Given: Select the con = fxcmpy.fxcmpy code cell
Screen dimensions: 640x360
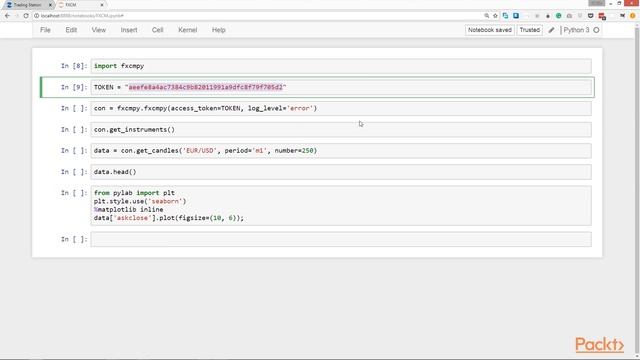Looking at the screenshot, I should (x=341, y=109).
